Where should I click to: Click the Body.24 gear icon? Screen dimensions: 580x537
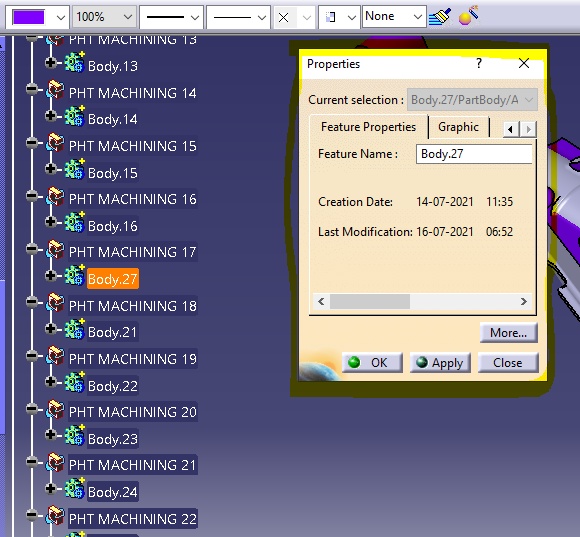[x=75, y=488]
